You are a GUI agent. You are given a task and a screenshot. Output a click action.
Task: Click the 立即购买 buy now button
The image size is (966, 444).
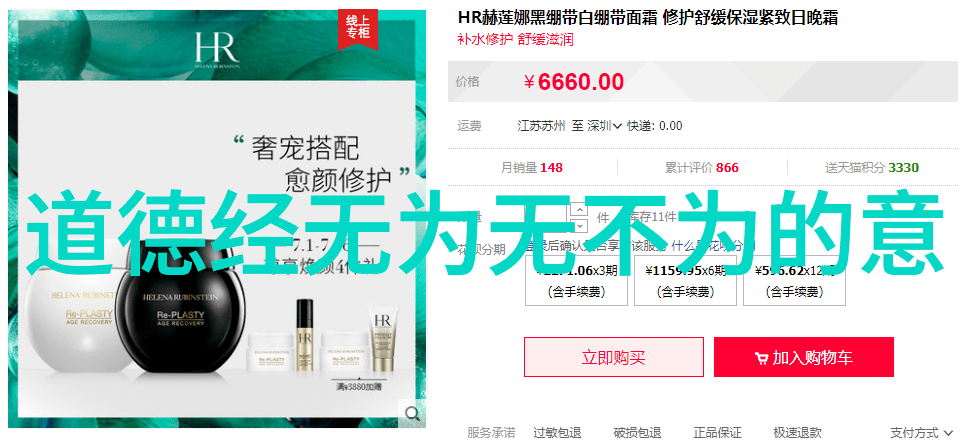coord(614,357)
